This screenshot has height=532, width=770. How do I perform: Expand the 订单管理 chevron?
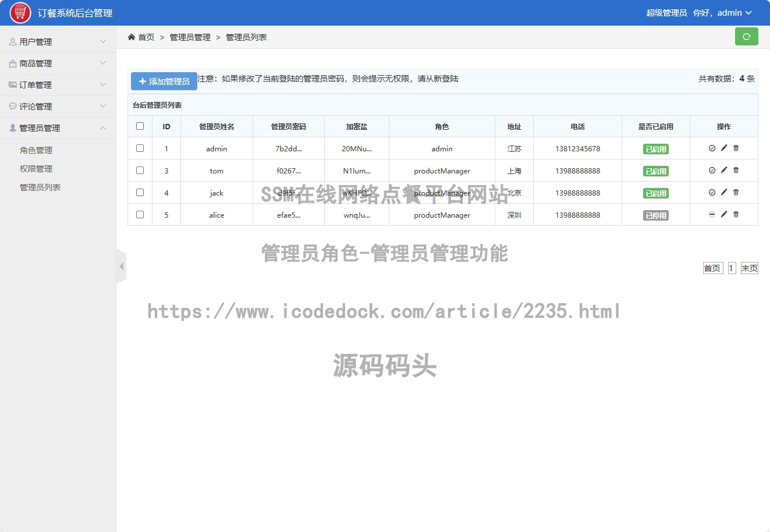[x=103, y=85]
